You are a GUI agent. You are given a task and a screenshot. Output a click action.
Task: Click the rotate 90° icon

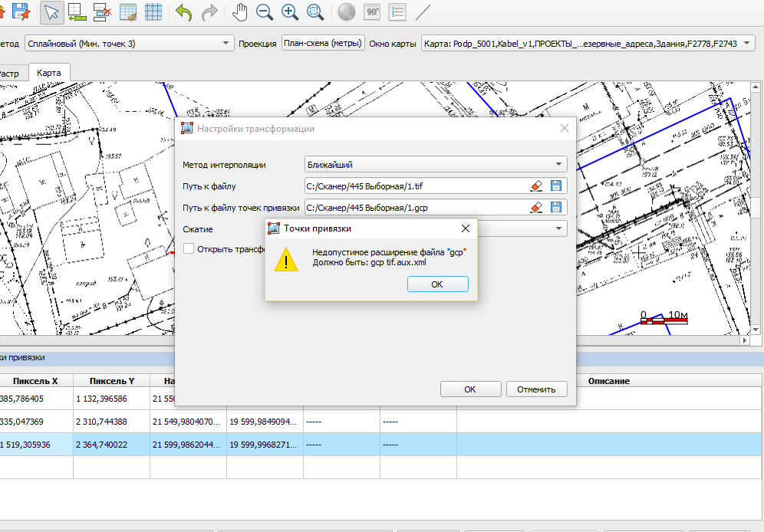(x=372, y=12)
